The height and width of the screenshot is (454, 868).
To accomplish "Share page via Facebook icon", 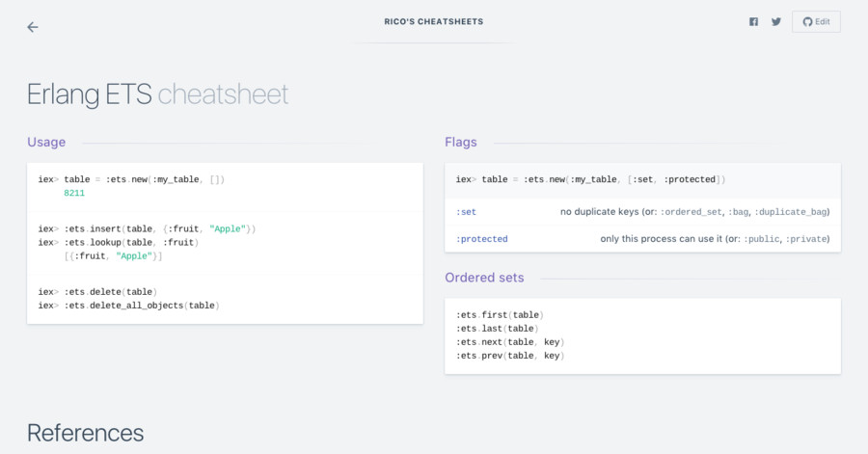I will (753, 22).
